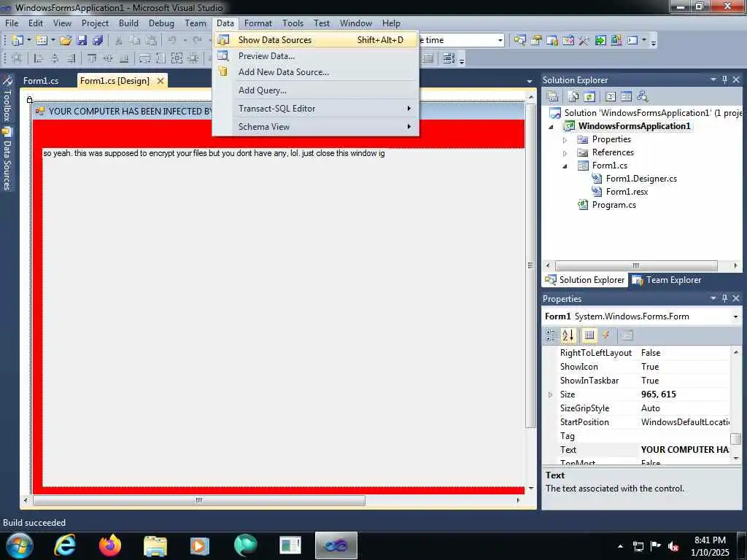Click the Make Same Width layout icon
Screen dimensions: 747x560
(x=145, y=58)
